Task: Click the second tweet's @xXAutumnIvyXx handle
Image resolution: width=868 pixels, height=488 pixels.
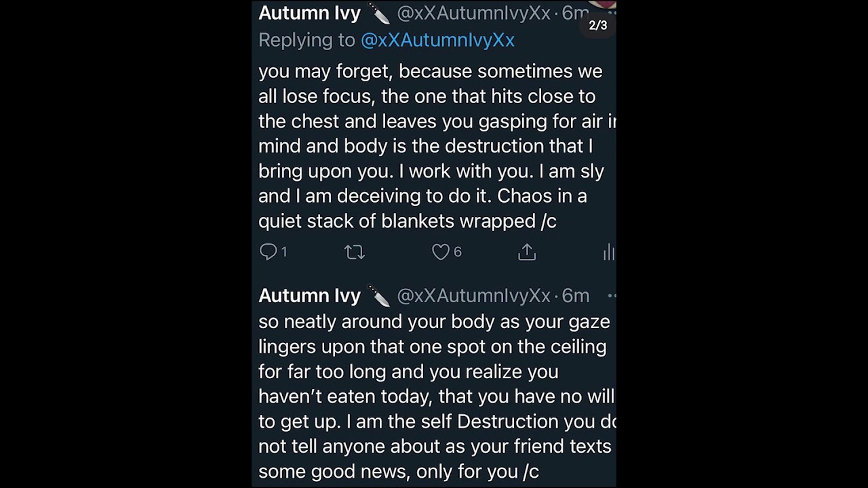Action: [x=473, y=296]
